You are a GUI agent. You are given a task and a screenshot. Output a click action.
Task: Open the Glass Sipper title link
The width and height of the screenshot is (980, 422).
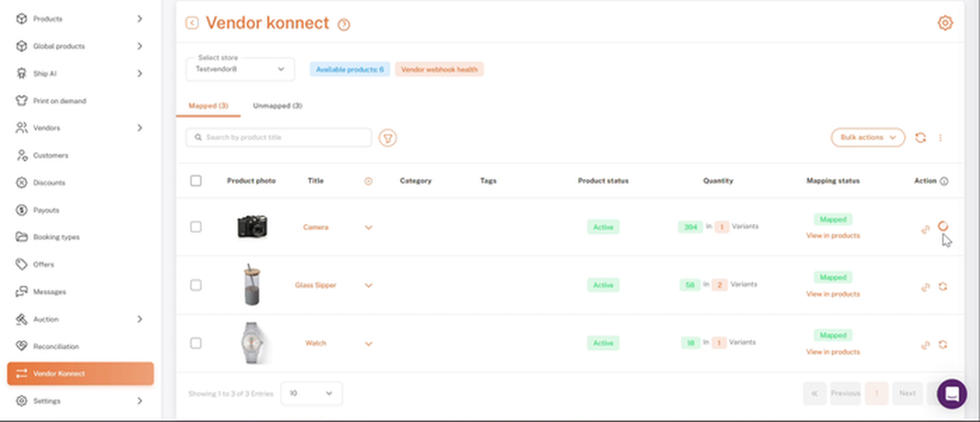(x=315, y=286)
